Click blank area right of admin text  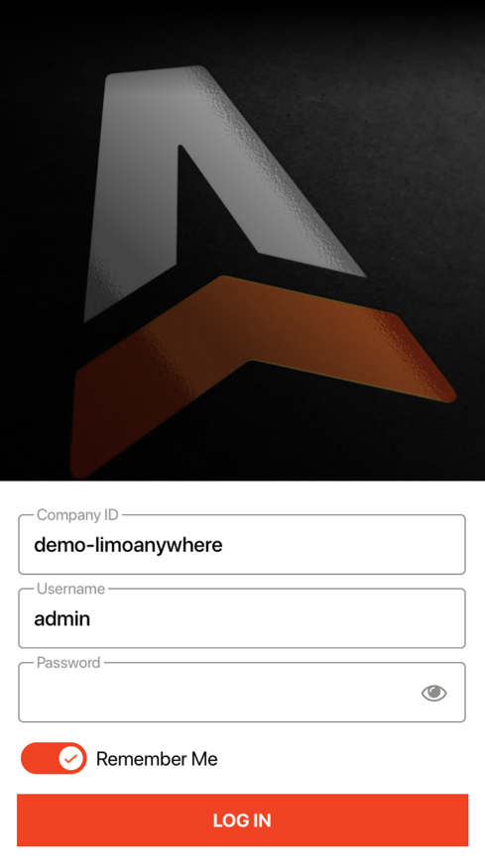click(x=277, y=618)
